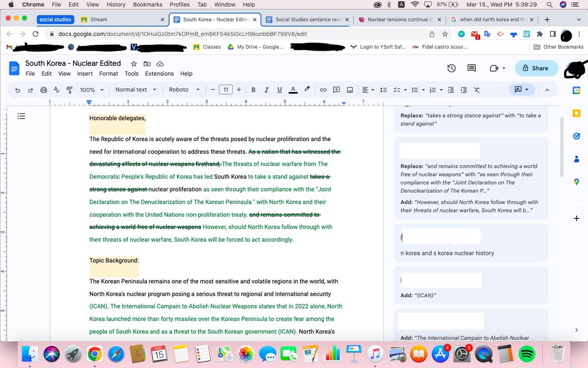The image size is (588, 368).
Task: Open the Format menu in Docs
Action: (x=108, y=74)
